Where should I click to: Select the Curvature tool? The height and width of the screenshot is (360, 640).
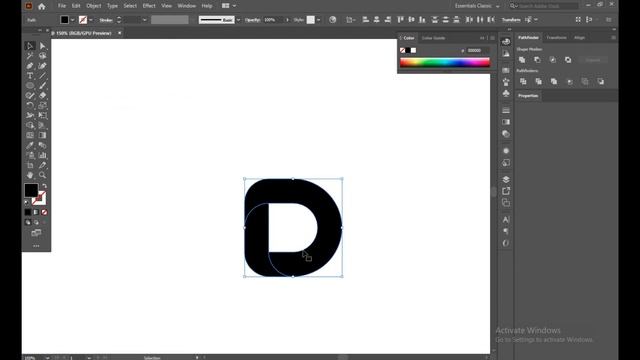pos(42,66)
